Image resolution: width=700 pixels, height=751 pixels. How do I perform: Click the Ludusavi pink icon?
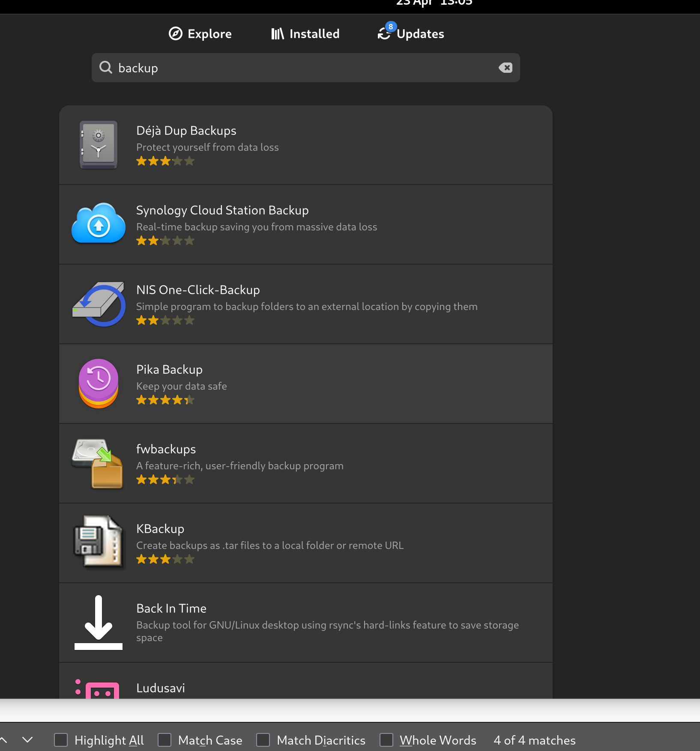click(98, 688)
